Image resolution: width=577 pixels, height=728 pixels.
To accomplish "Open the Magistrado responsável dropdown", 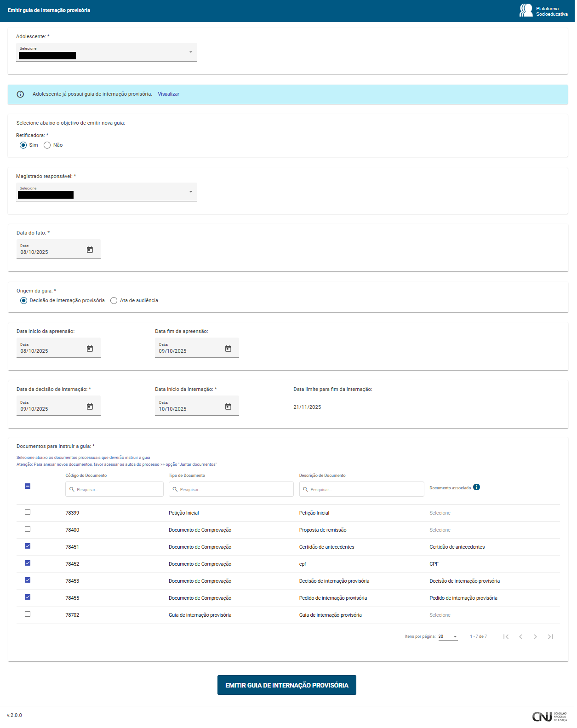I will click(107, 192).
